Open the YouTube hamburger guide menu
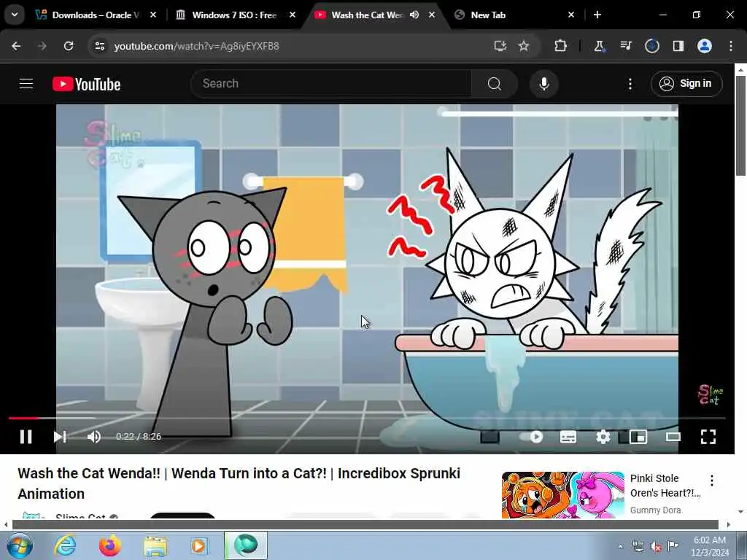The height and width of the screenshot is (560, 747). coord(26,84)
